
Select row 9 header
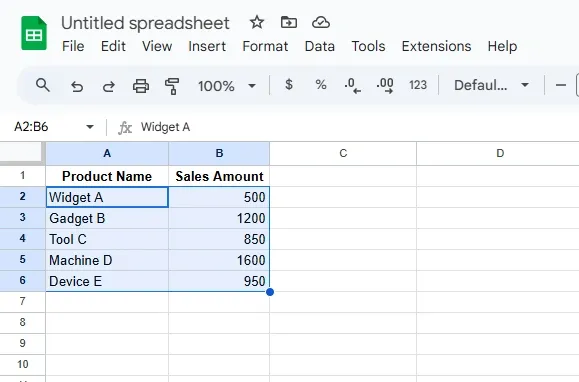pyautogui.click(x=23, y=344)
